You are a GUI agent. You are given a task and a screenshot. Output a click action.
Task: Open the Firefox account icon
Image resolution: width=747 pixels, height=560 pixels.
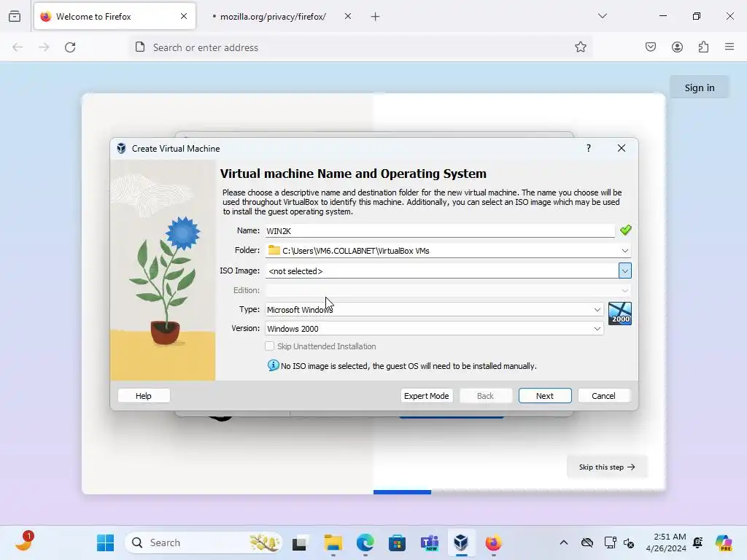click(677, 47)
